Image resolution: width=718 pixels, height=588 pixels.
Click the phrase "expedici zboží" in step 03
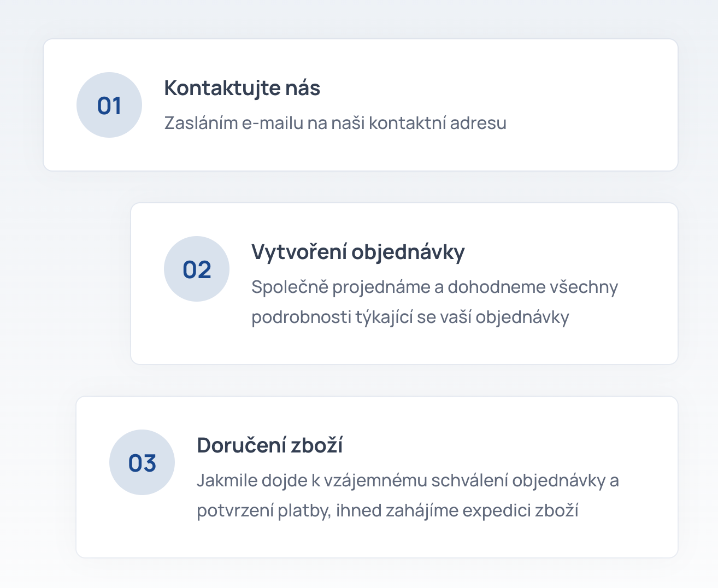[520, 510]
